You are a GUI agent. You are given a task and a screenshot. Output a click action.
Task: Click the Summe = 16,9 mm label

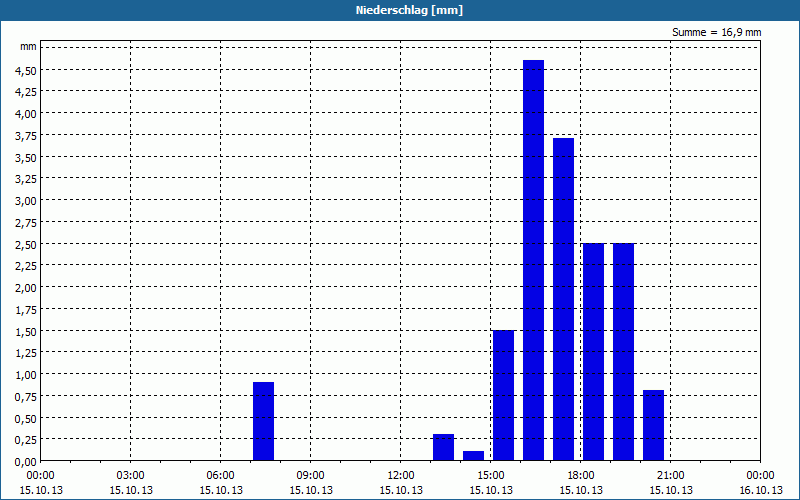(x=716, y=33)
